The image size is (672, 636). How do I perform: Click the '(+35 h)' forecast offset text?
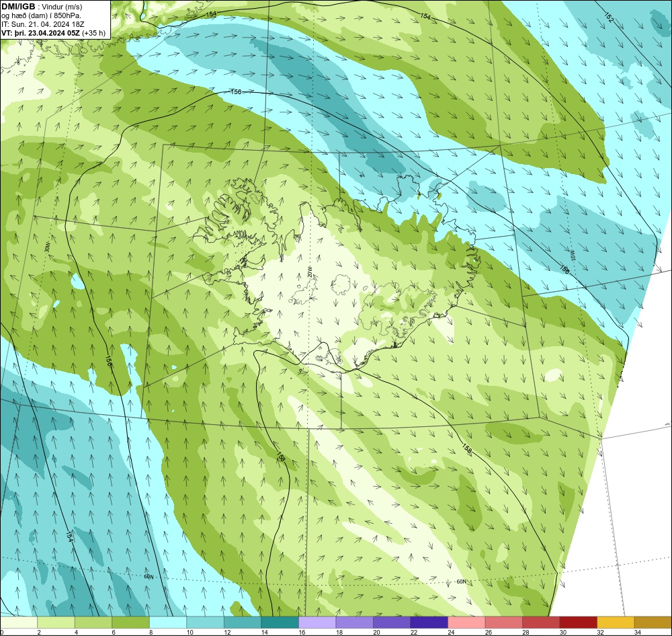[94, 33]
